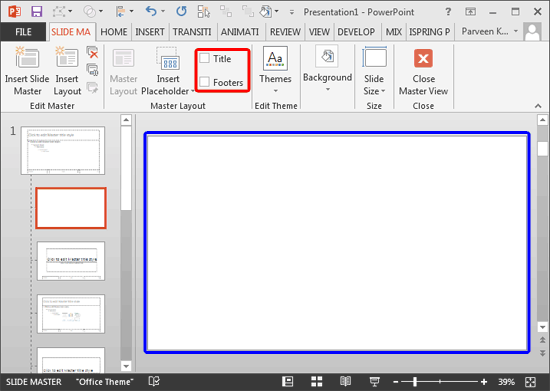550x391 pixels.
Task: Enable the Title checkbox
Action: click(x=204, y=58)
